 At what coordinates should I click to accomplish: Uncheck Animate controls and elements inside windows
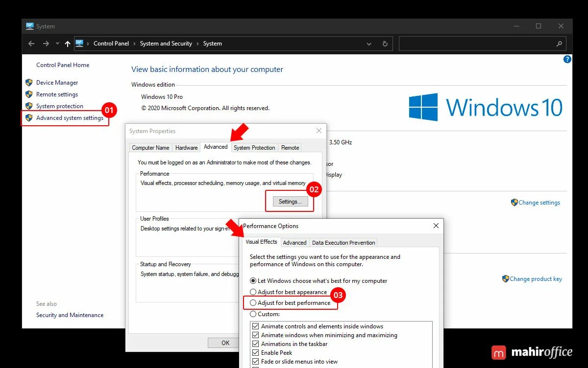point(255,326)
